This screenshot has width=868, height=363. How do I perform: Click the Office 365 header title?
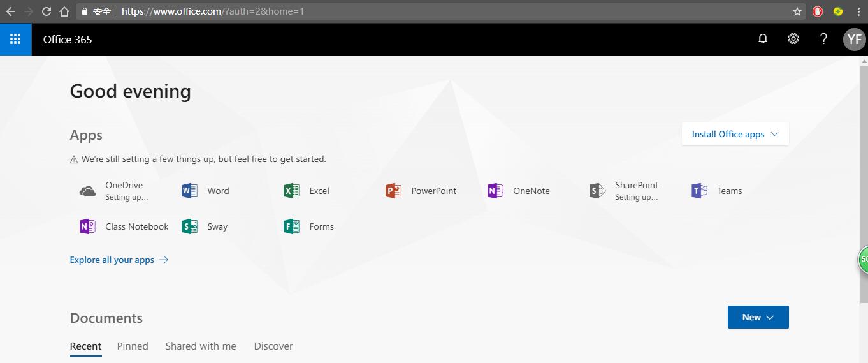(x=68, y=40)
